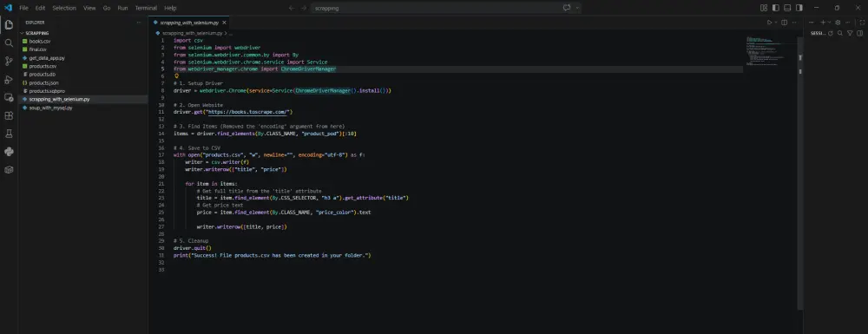This screenshot has width=868, height=334.
Task: Open the Copilot dropdown chevron in title bar
Action: 577,8
